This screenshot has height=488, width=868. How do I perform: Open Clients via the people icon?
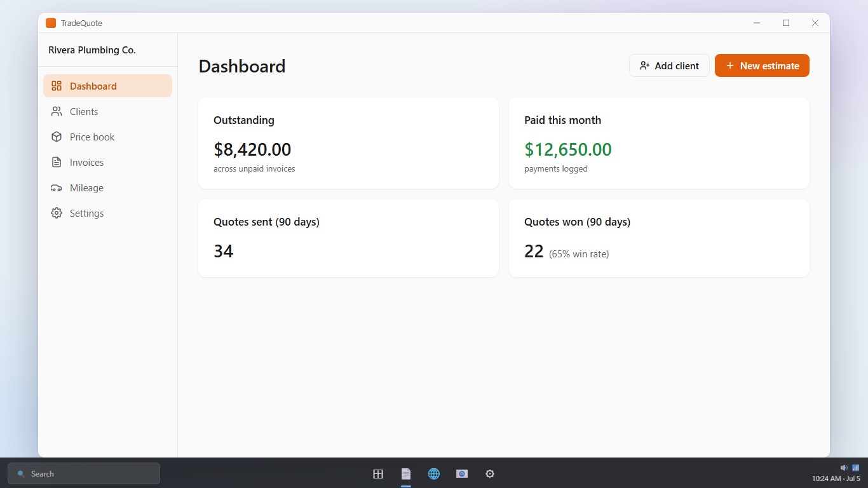57,111
